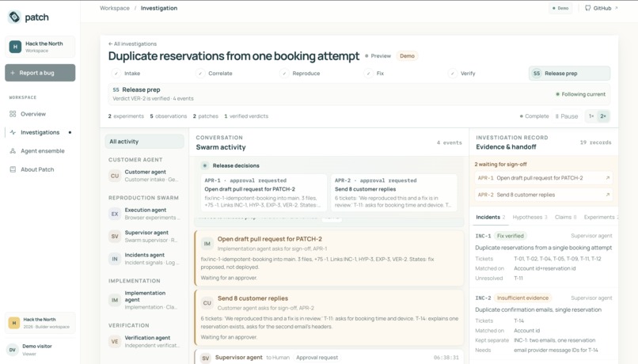Click the 'Complete' status label
638x364 pixels.
pyautogui.click(x=534, y=116)
